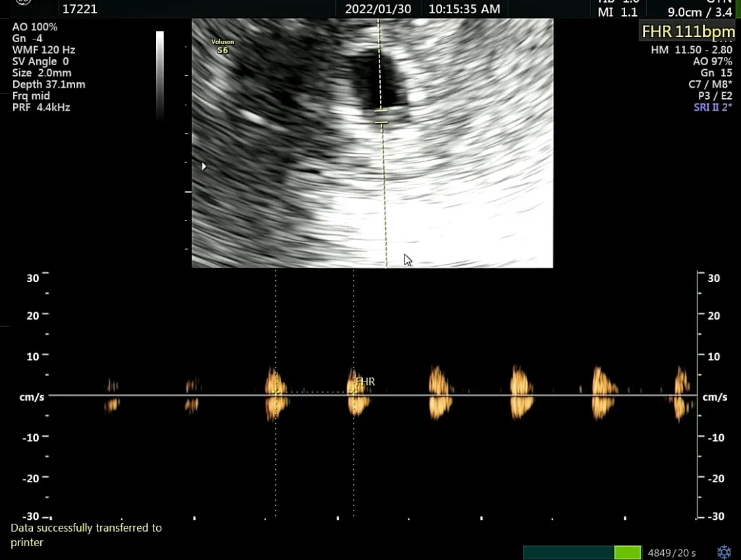The width and height of the screenshot is (741, 560).
Task: Click the cine memory progress bar
Action: (x=582, y=553)
